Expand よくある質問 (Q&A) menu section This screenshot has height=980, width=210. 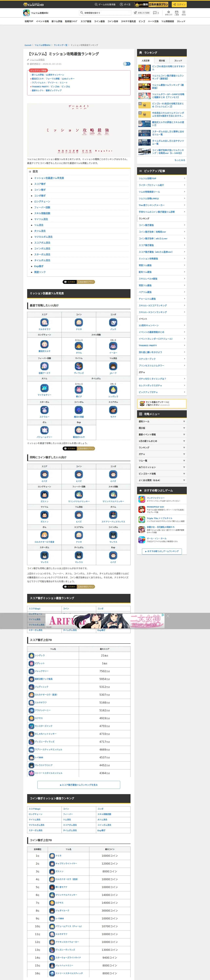pyautogui.click(x=162, y=480)
